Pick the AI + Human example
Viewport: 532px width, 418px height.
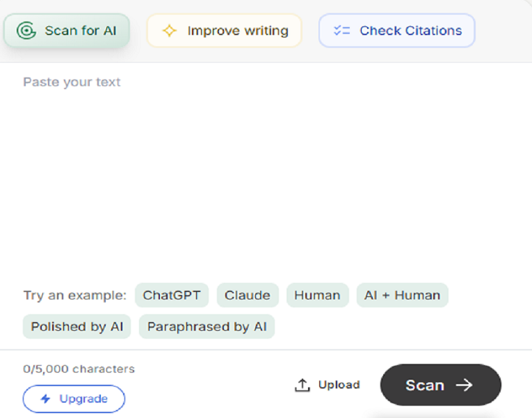(x=402, y=295)
